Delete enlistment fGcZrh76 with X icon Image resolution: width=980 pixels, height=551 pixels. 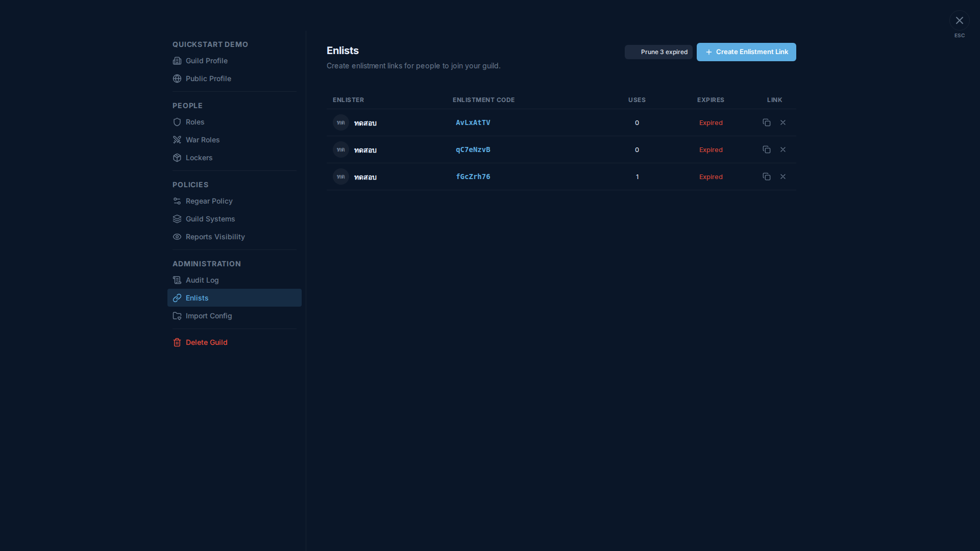[x=782, y=177]
